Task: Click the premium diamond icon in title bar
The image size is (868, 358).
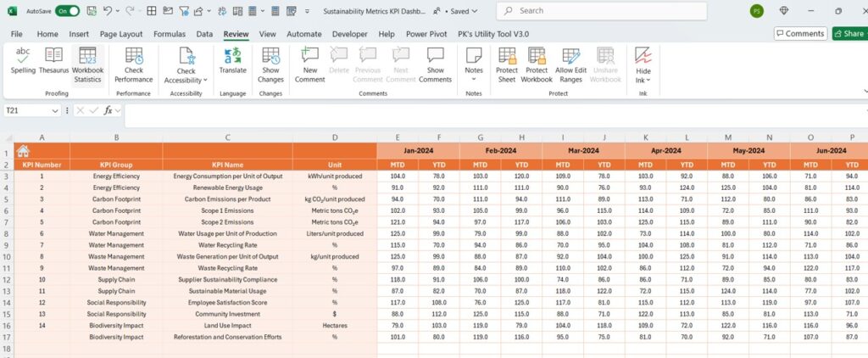Action: click(784, 10)
